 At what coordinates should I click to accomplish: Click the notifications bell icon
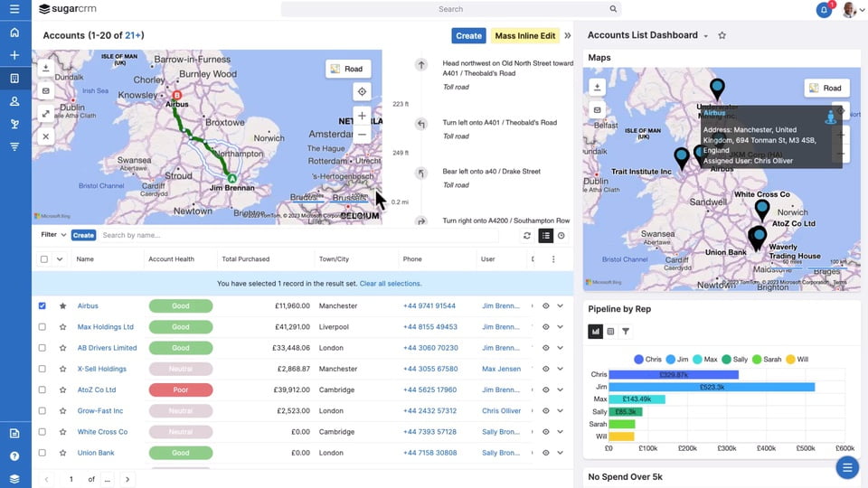tap(824, 10)
